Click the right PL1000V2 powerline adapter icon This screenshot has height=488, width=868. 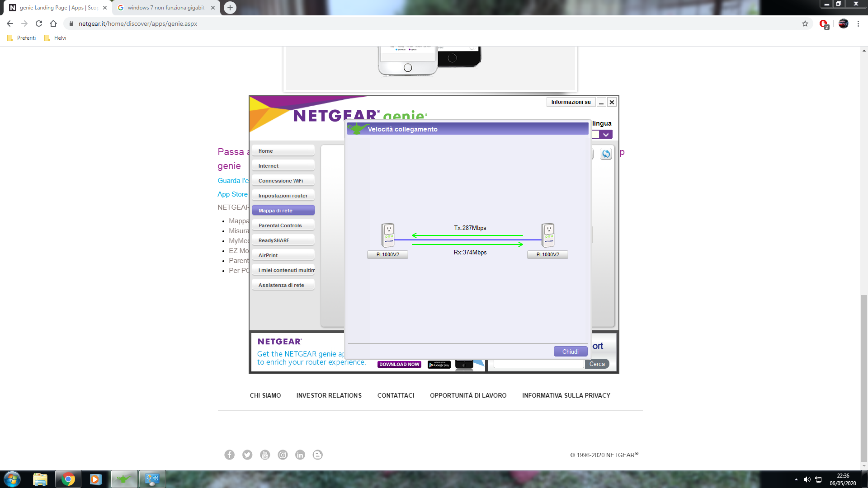pos(548,235)
